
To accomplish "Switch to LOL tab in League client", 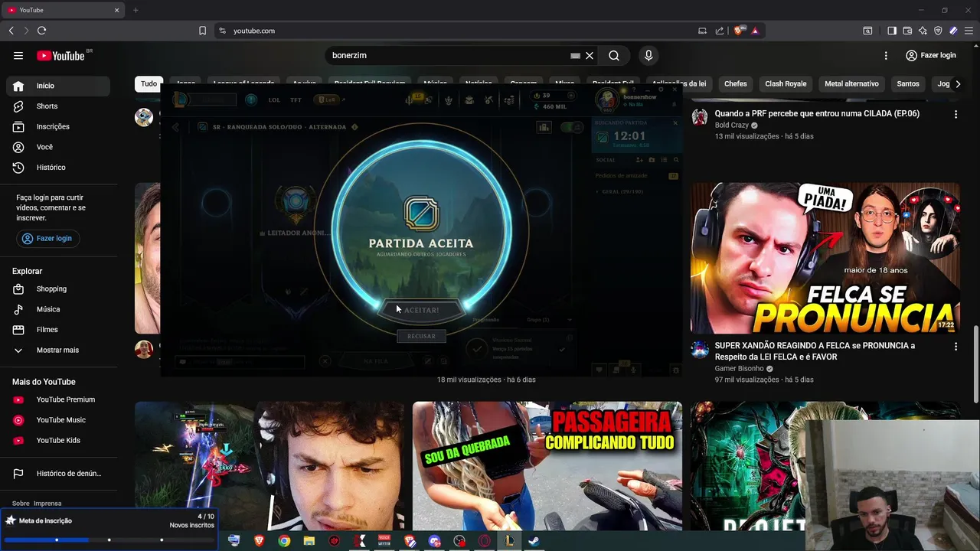I will tap(274, 100).
